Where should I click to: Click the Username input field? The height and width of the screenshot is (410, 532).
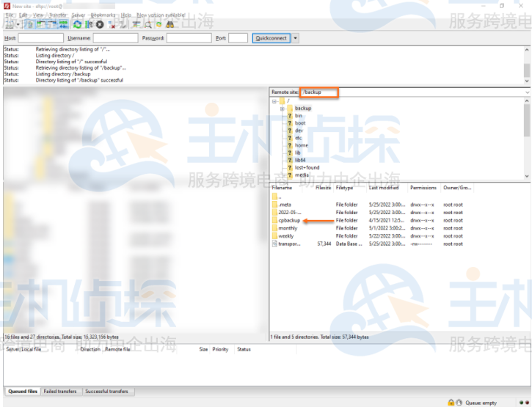coord(116,38)
